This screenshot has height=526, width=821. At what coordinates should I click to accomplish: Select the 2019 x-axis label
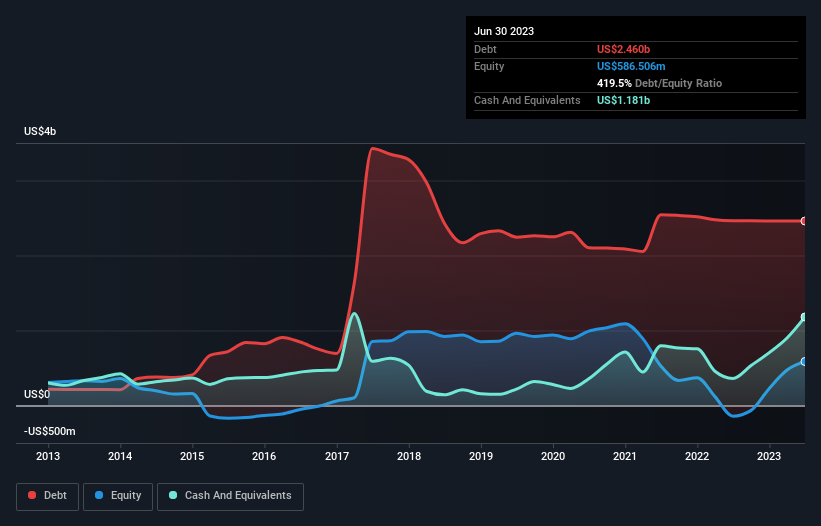[x=481, y=456]
